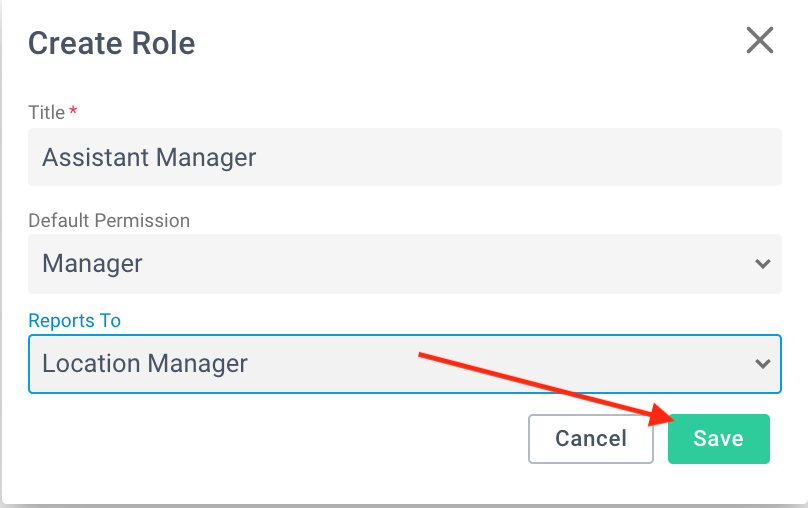Click the red required asterisk

coord(73,110)
